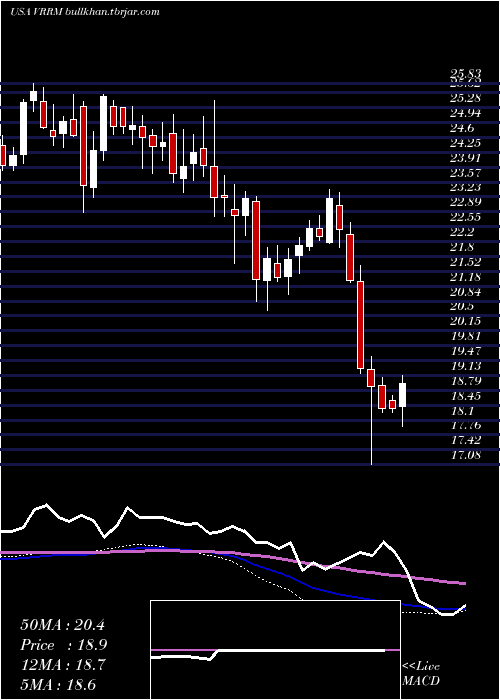Click the 18.45 price level label

pos(466,396)
